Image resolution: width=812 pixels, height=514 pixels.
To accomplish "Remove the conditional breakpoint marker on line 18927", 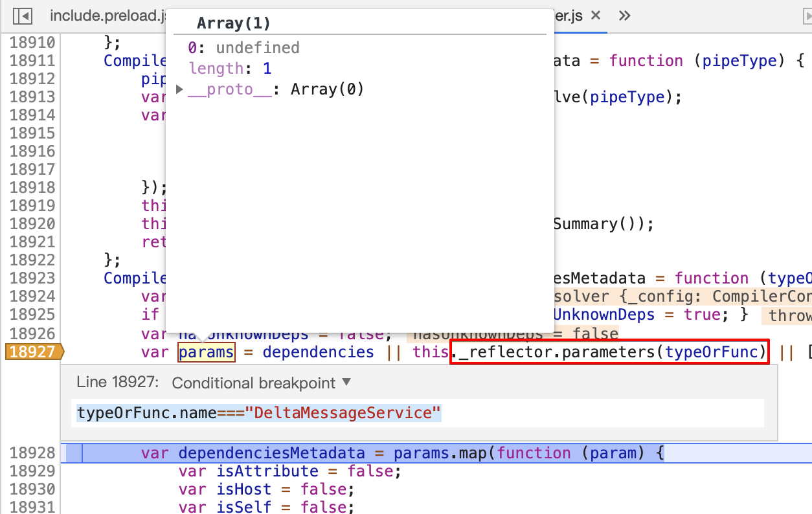I will 34,352.
